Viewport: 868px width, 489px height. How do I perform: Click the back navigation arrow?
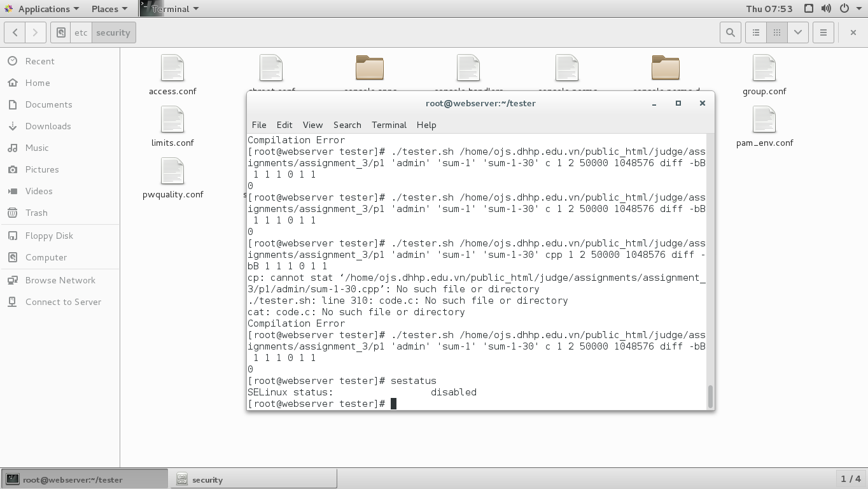pyautogui.click(x=14, y=32)
